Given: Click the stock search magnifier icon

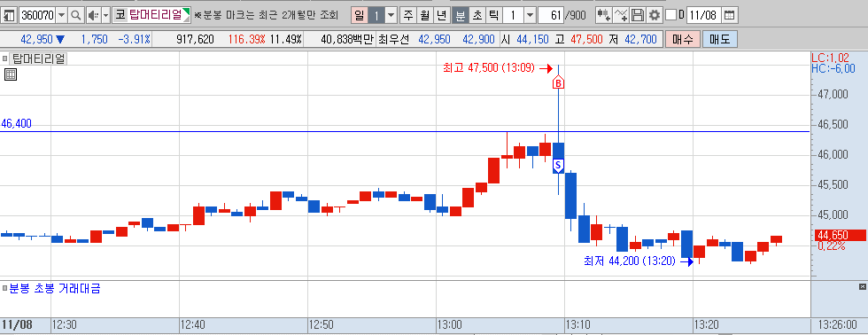Looking at the screenshot, I should (x=76, y=15).
